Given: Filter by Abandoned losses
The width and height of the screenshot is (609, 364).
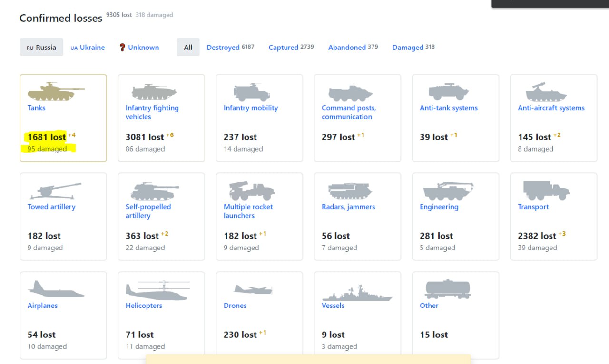Looking at the screenshot, I should [347, 48].
